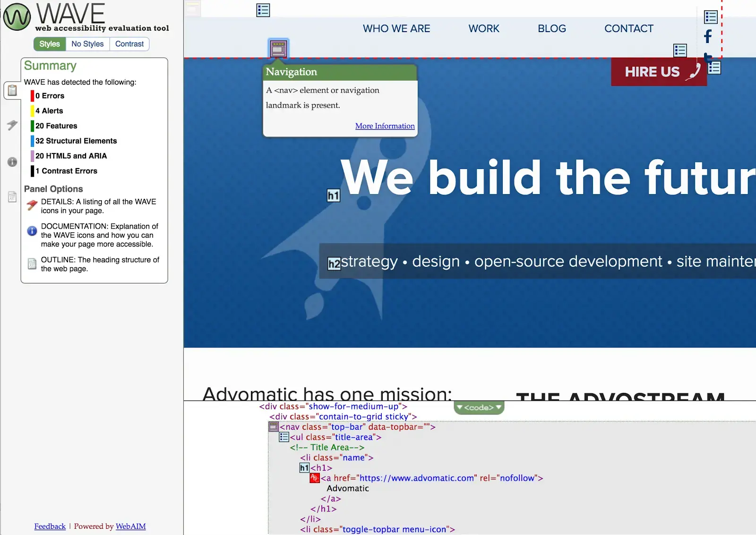Viewport: 756px width, 535px height.
Task: Click the highlighted Navigation landmark icon
Action: pos(278,49)
